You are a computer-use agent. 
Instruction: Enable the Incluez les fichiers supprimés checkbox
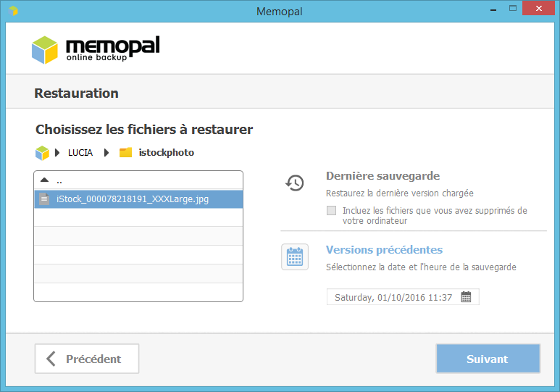coord(331,210)
